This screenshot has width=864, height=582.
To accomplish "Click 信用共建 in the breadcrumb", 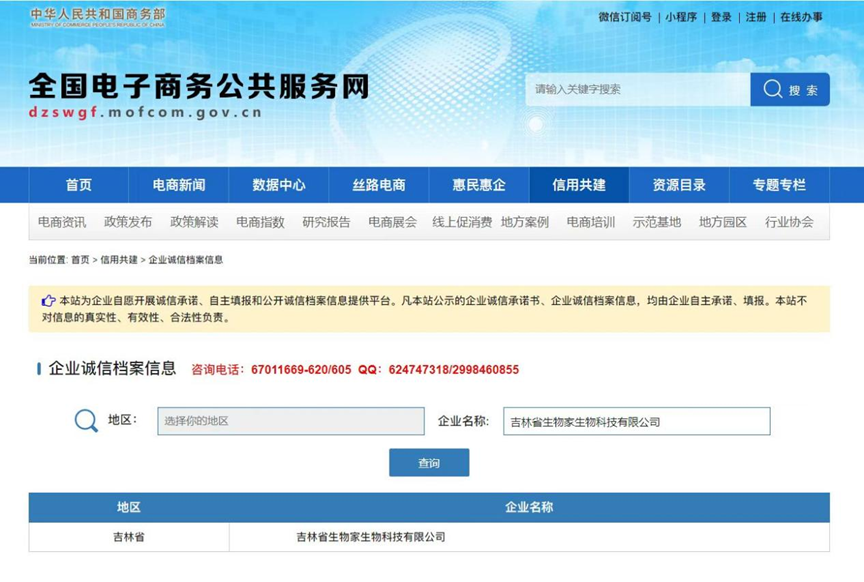I will (118, 260).
